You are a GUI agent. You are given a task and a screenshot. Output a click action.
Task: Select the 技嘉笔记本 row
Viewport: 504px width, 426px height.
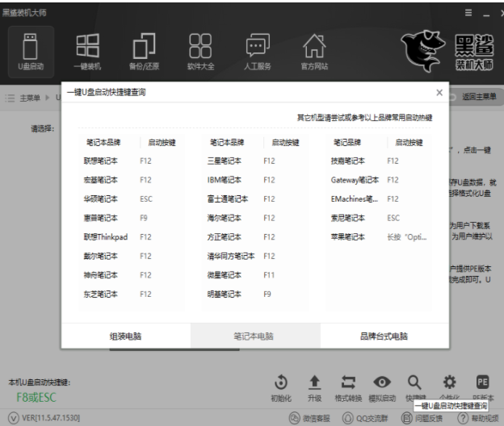tap(379, 161)
